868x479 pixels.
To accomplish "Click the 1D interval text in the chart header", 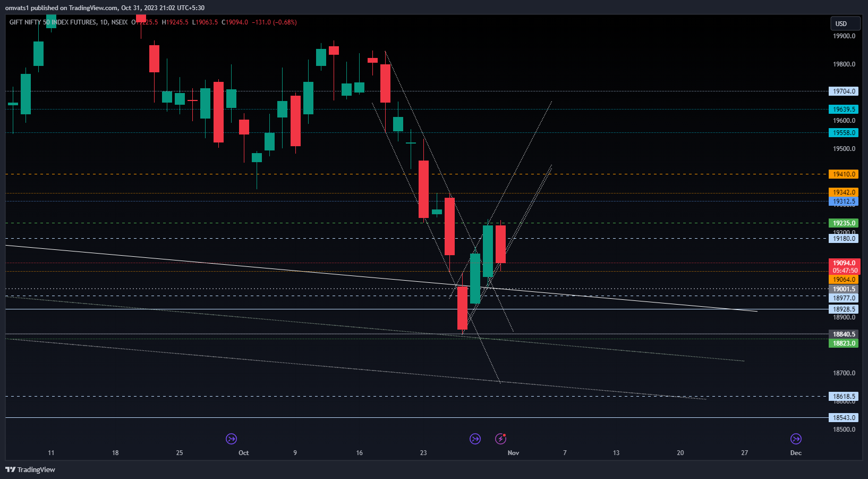I will tap(104, 22).
